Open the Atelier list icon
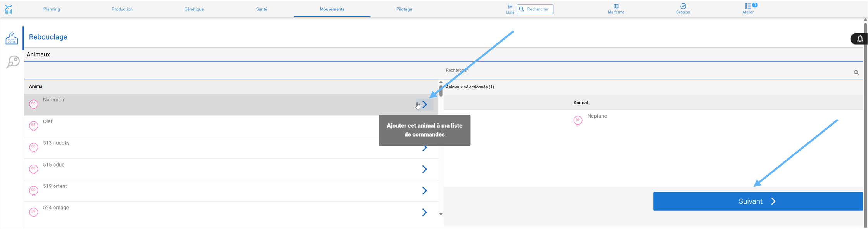Image resolution: width=868 pixels, height=229 pixels. pyautogui.click(x=748, y=6)
